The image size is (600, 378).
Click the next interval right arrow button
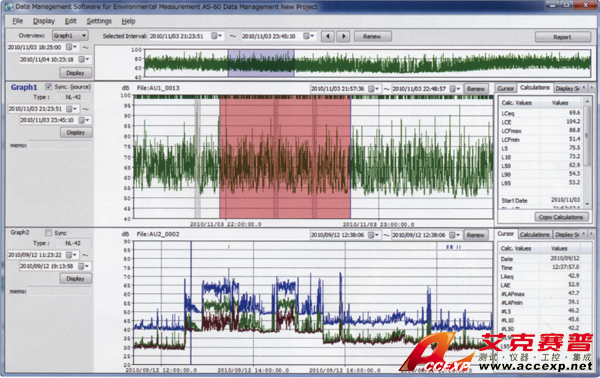click(343, 36)
